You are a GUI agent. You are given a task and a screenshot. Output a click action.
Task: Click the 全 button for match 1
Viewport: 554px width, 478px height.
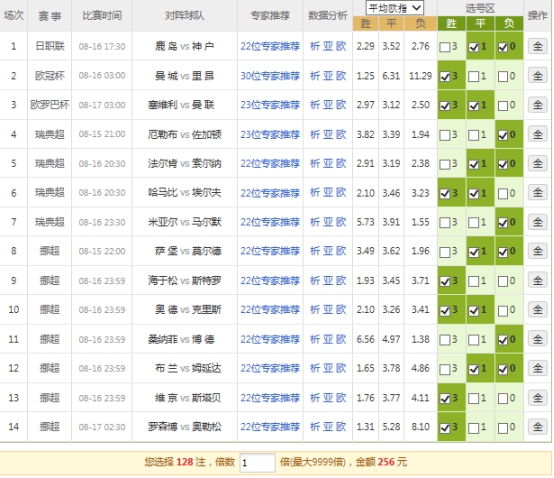click(537, 46)
